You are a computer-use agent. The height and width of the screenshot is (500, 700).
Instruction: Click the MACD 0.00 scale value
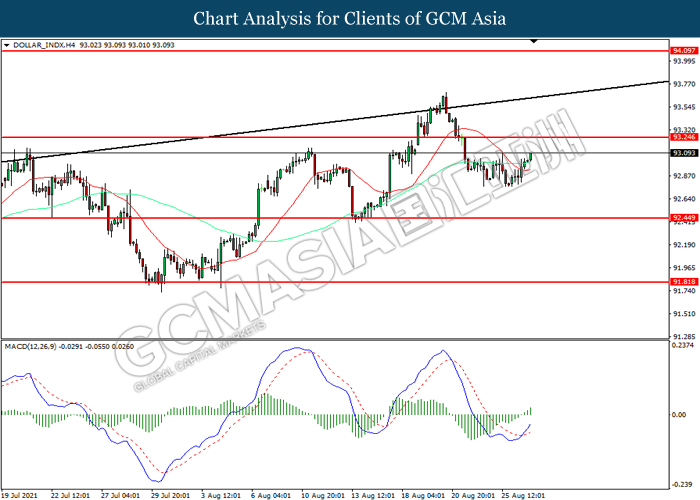679,415
